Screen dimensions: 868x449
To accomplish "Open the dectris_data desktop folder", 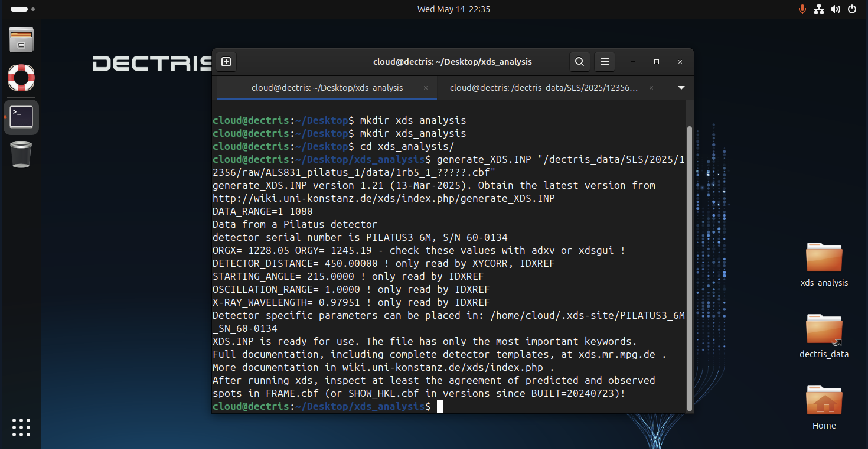I will click(824, 329).
